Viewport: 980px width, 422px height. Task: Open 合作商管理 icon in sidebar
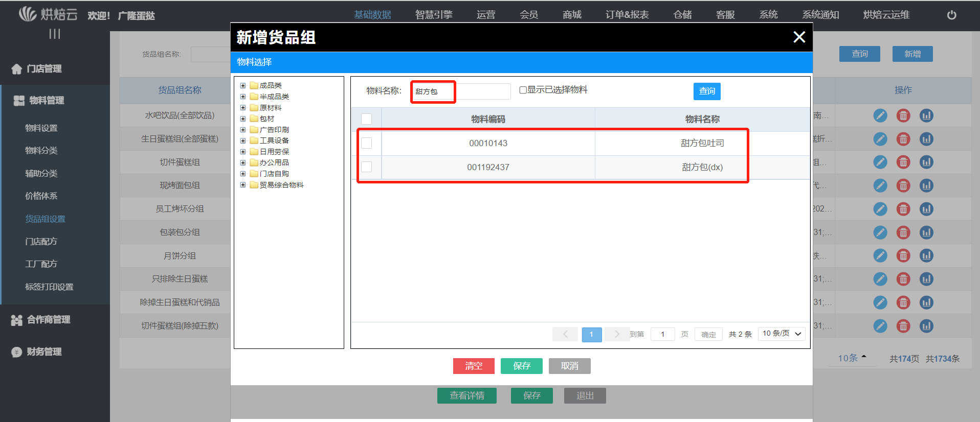(17, 320)
